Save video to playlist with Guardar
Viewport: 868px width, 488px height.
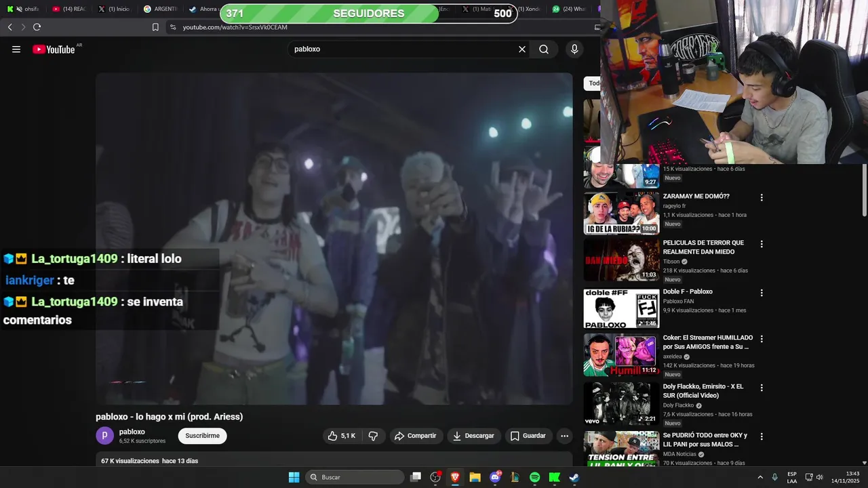528,436
